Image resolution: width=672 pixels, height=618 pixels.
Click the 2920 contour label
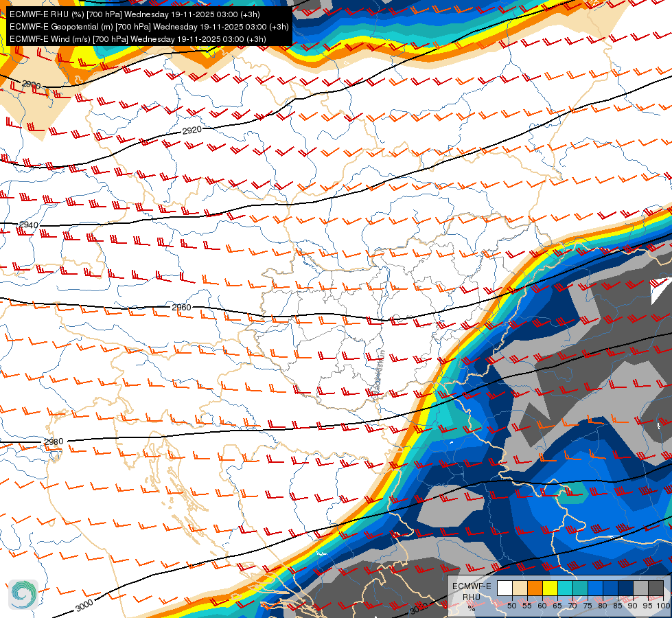click(x=192, y=130)
